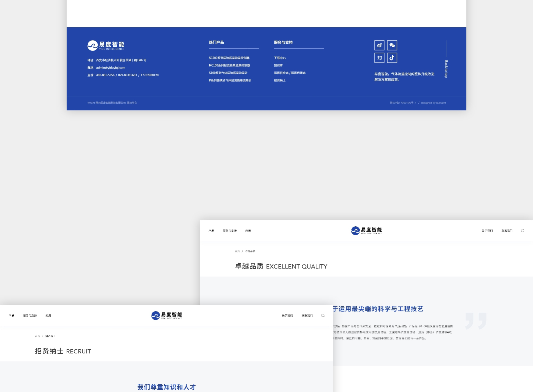
Task: Click the admin@yiduyiqi.com email address
Action: click(x=111, y=68)
